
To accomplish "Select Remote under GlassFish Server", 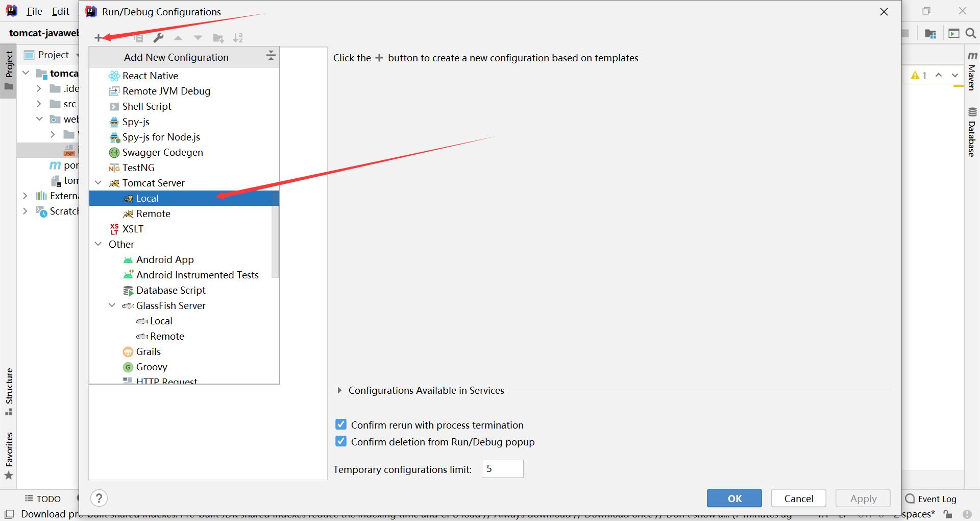I will click(x=184, y=336).
